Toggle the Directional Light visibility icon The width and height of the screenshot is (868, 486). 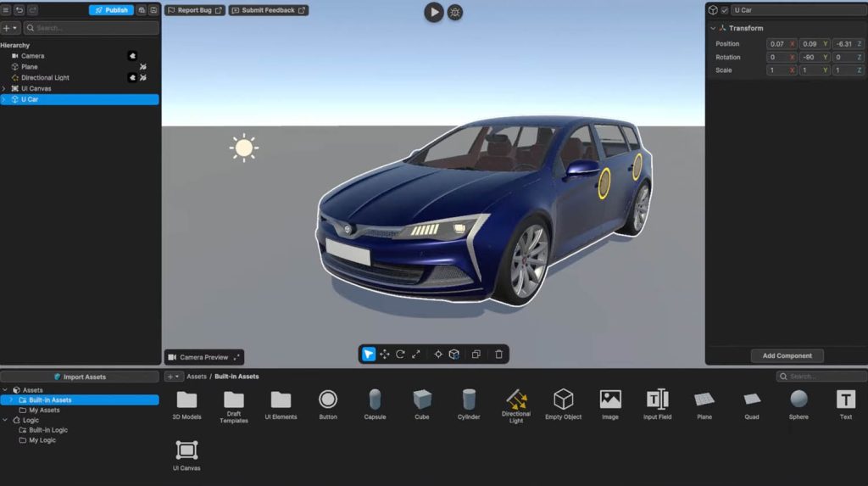tap(143, 77)
